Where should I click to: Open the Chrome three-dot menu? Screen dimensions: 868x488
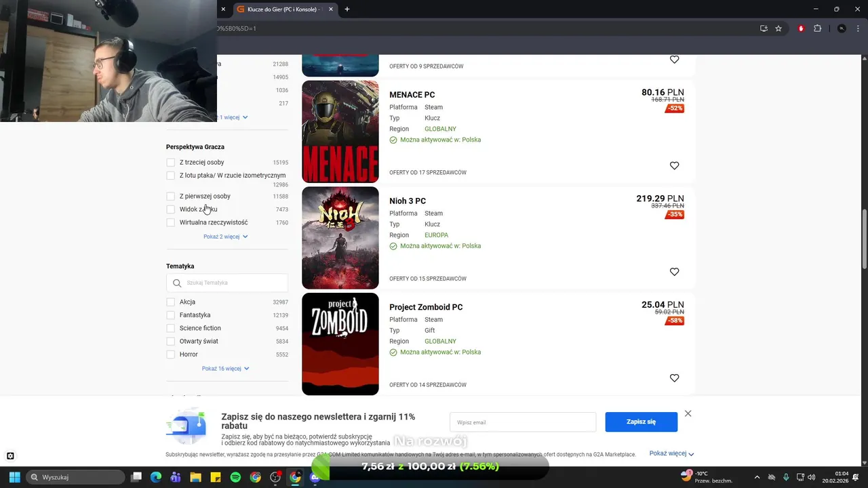pos(857,28)
